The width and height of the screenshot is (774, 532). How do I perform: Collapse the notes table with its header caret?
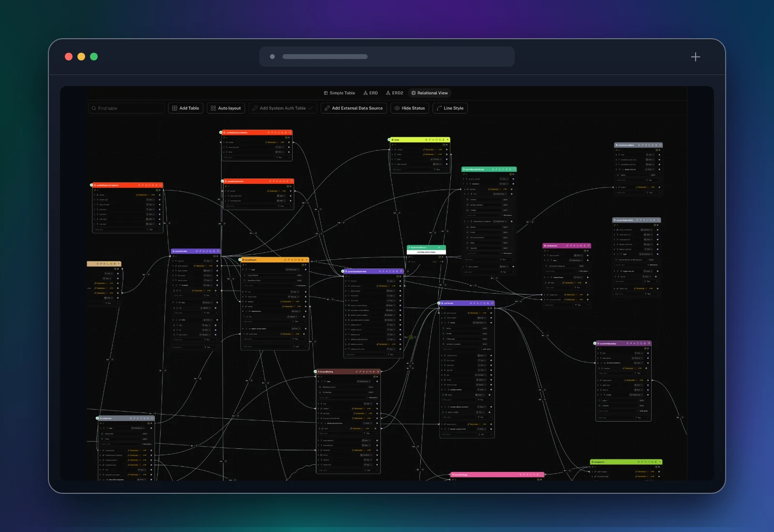coord(447,140)
